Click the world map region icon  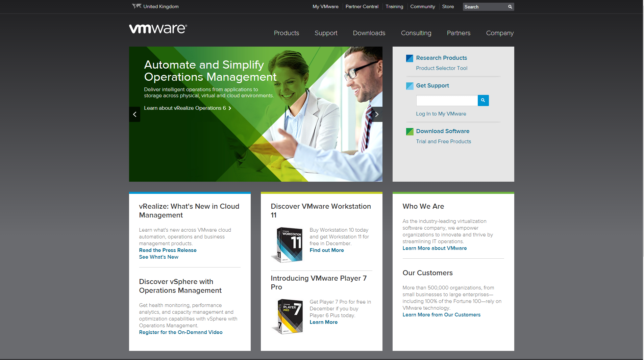pyautogui.click(x=137, y=6)
